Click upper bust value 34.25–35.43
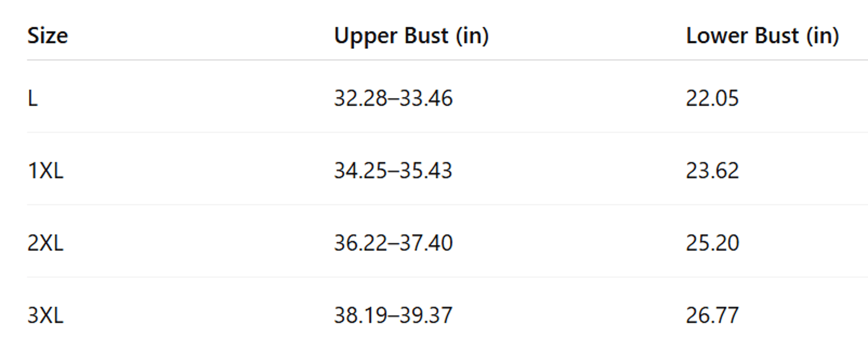The width and height of the screenshot is (868, 350). tap(393, 171)
